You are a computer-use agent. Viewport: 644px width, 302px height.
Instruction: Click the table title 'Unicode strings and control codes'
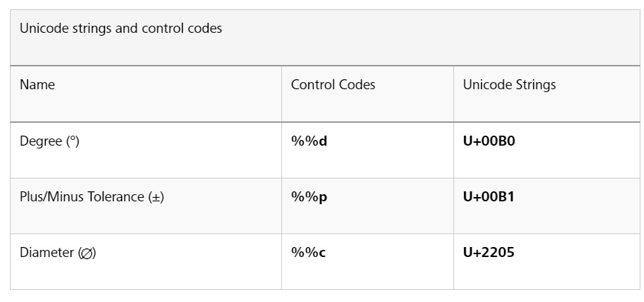121,29
